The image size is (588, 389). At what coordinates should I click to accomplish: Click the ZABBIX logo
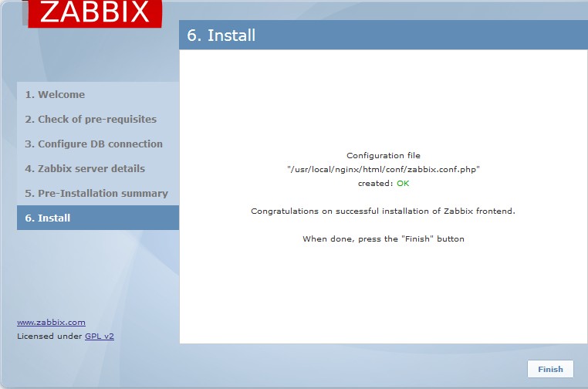[94, 13]
